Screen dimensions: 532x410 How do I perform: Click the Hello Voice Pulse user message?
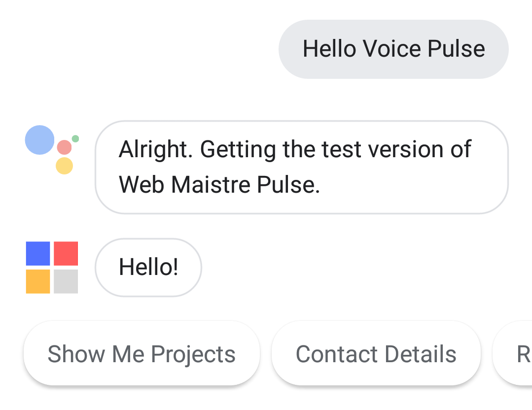pos(393,49)
